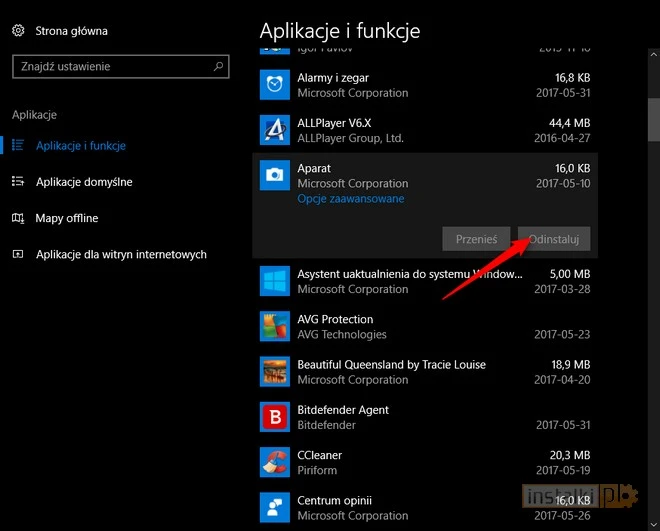The image size is (660, 531).
Task: Open Aplikacje dla witryn internetowych section
Action: click(x=121, y=254)
